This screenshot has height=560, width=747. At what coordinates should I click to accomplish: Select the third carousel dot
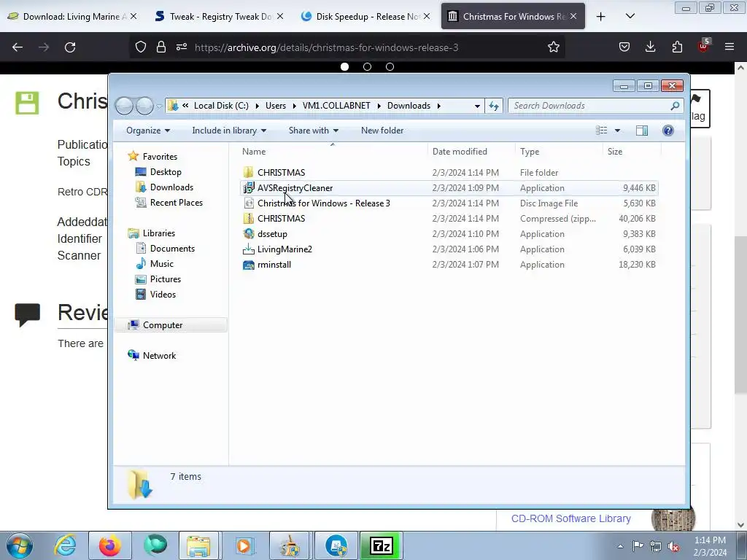390,66
